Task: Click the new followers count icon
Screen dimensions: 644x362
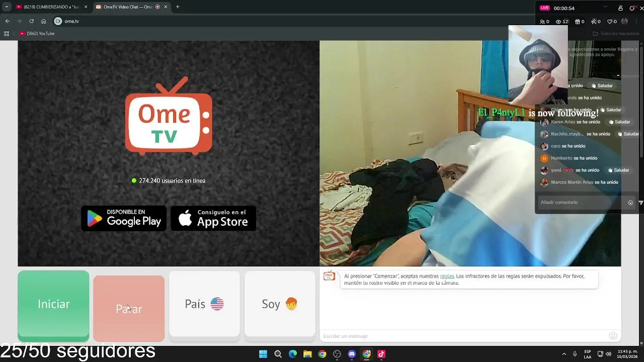Action: [594, 22]
